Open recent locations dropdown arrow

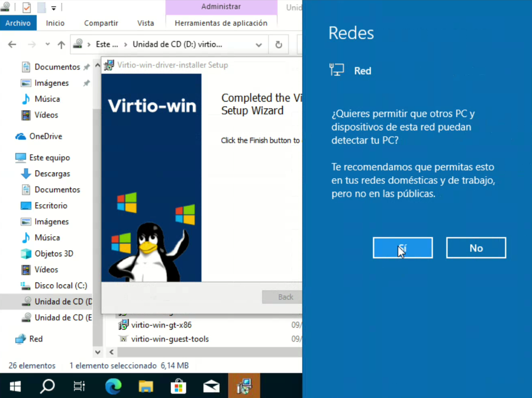[x=48, y=45]
